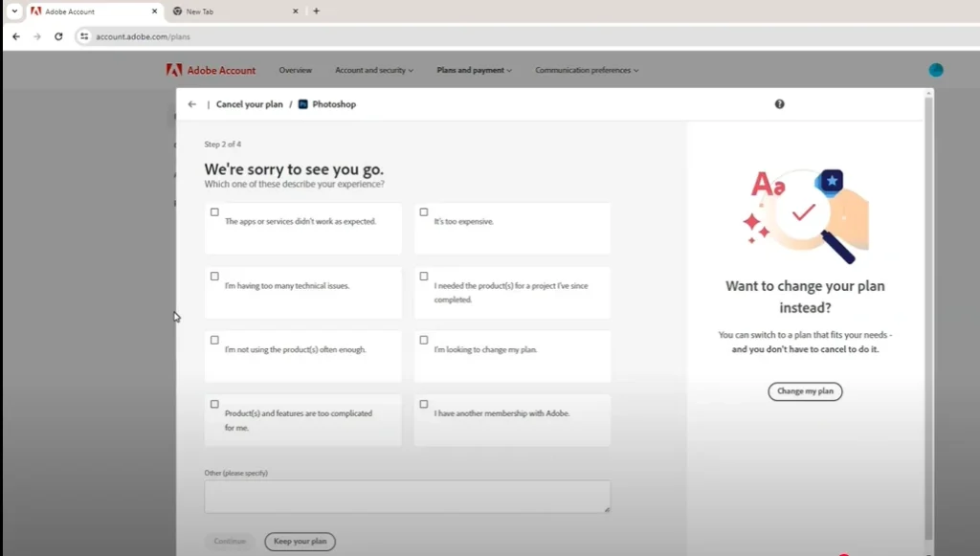980x556 pixels.
Task: Reload the page with the refresh icon
Action: (58, 37)
